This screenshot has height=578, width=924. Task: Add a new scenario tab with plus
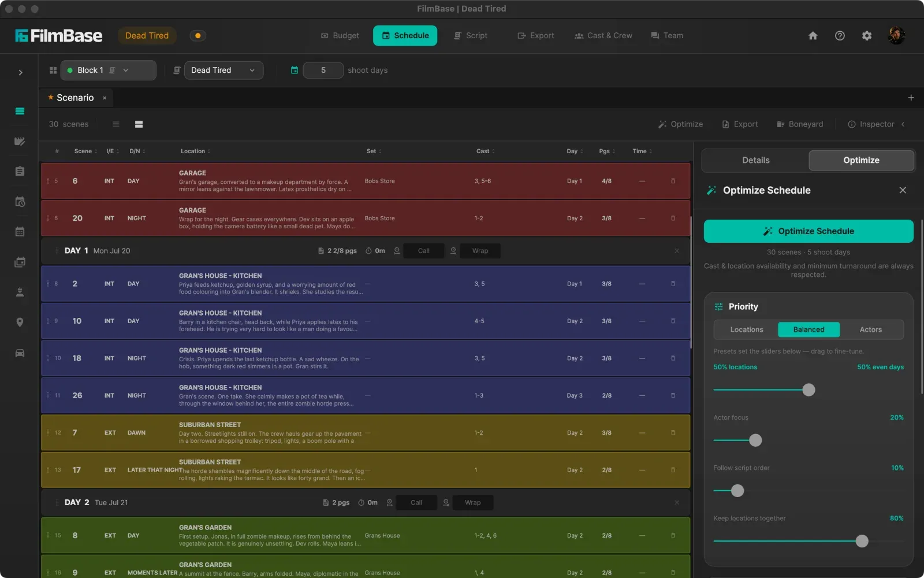tap(911, 98)
